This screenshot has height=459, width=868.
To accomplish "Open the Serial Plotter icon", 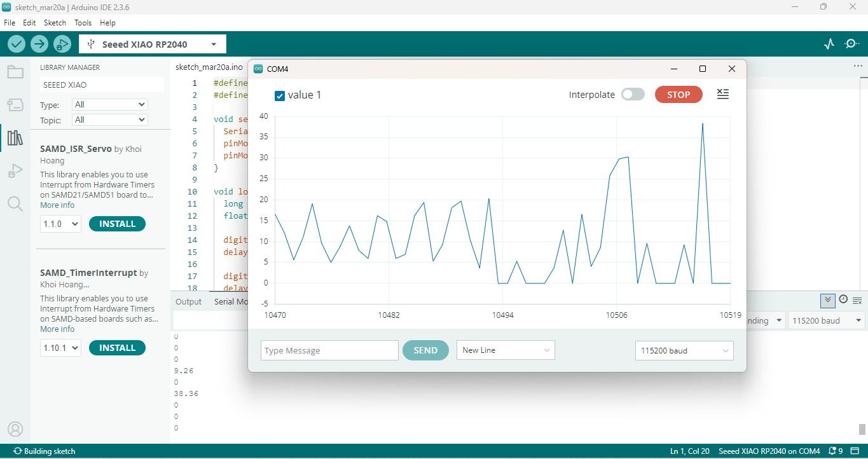I will [829, 44].
